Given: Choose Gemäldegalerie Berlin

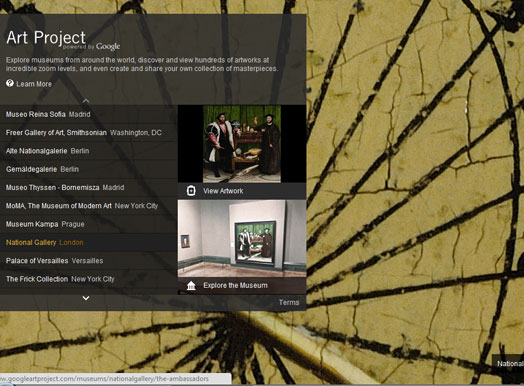Looking at the screenshot, I should click(x=89, y=169).
